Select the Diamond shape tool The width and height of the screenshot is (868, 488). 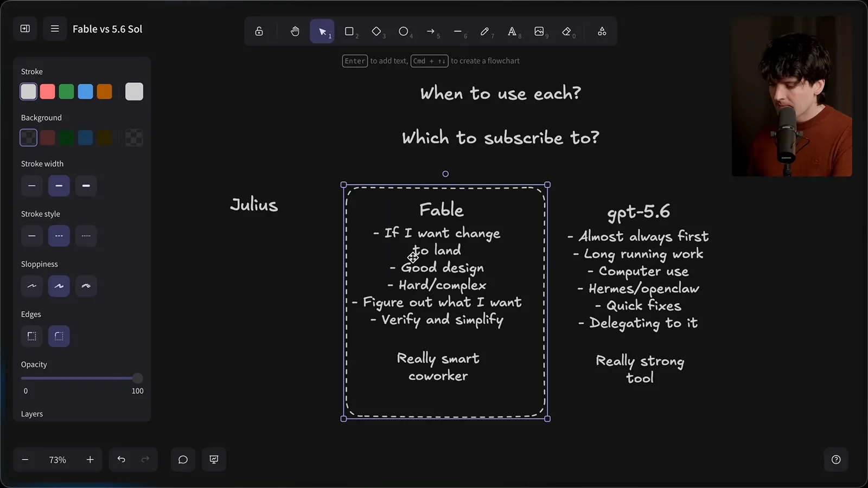click(x=376, y=31)
